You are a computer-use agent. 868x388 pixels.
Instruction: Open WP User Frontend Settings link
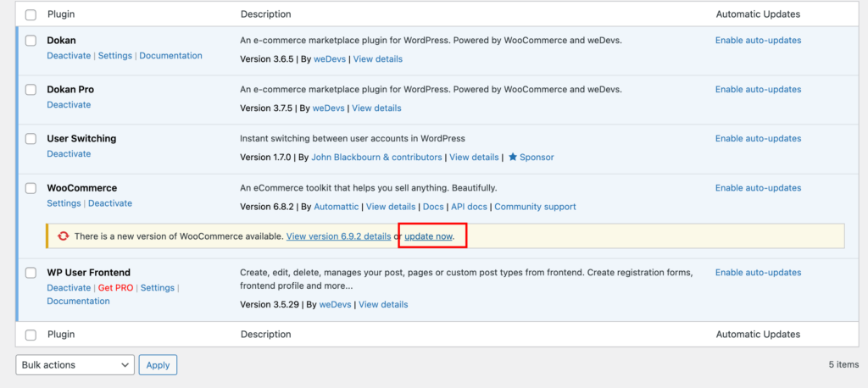pos(157,288)
